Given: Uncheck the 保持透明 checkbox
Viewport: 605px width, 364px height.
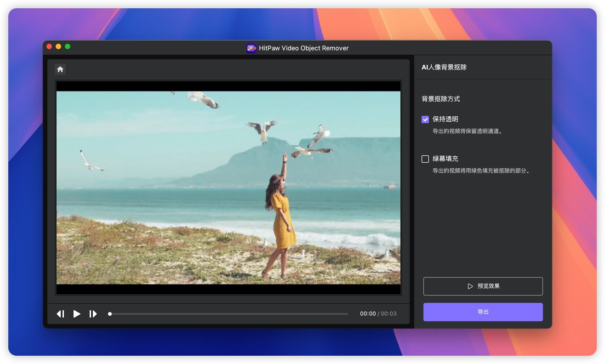Looking at the screenshot, I should [425, 119].
